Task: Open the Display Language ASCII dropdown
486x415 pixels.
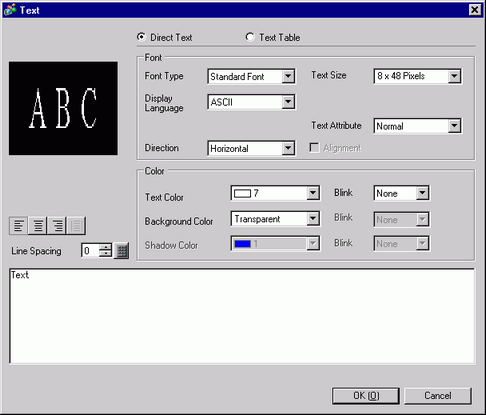Action: (x=251, y=102)
